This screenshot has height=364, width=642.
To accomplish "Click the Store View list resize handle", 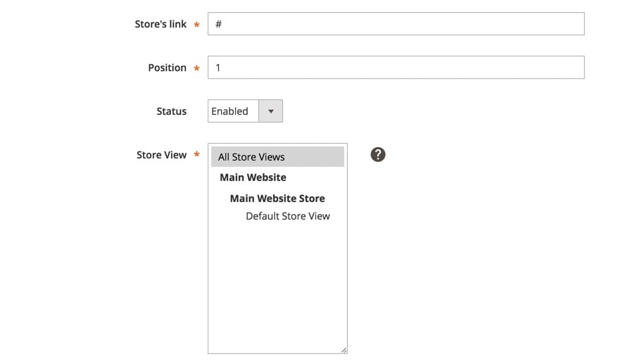I will pyautogui.click(x=344, y=350).
